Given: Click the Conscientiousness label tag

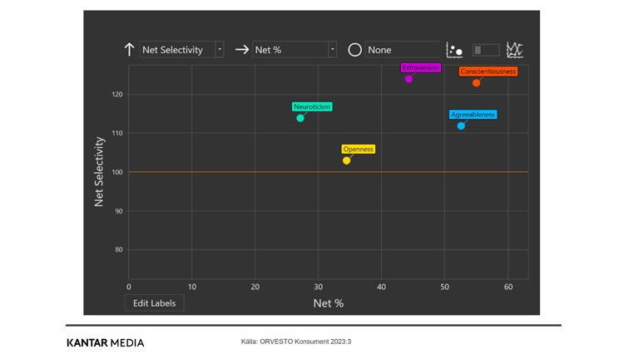Looking at the screenshot, I should [488, 71].
